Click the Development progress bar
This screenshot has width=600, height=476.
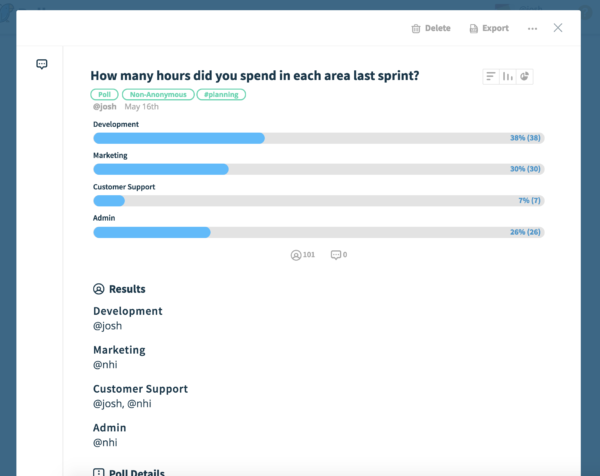coord(319,138)
